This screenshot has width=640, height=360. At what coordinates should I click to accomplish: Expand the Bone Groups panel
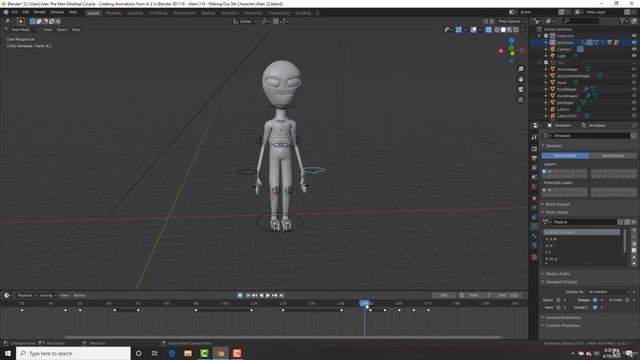pyautogui.click(x=558, y=204)
